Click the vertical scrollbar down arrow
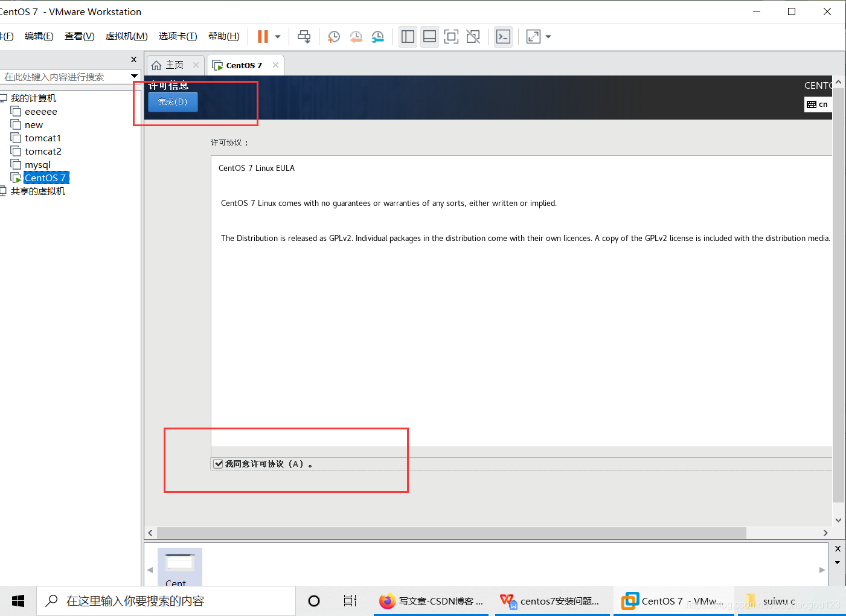The height and width of the screenshot is (616, 846). [x=838, y=520]
